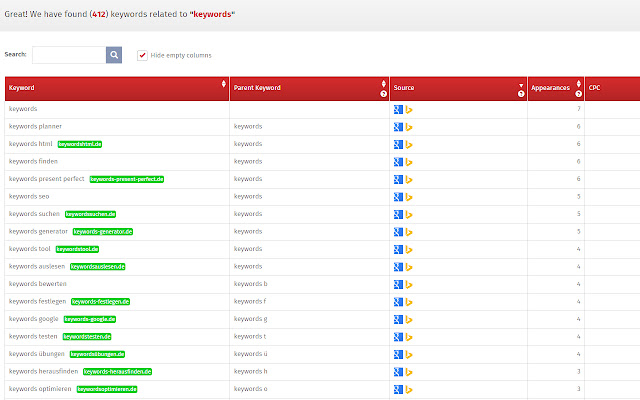Sort by Appearances column arrows

coord(578,84)
